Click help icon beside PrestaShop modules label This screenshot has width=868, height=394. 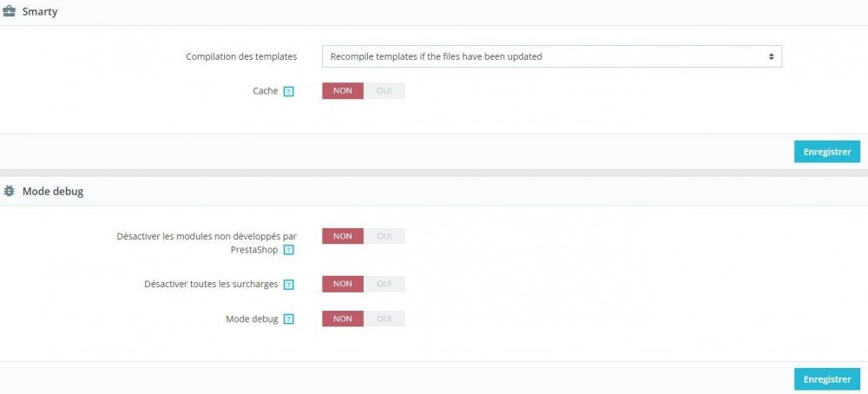pos(289,251)
